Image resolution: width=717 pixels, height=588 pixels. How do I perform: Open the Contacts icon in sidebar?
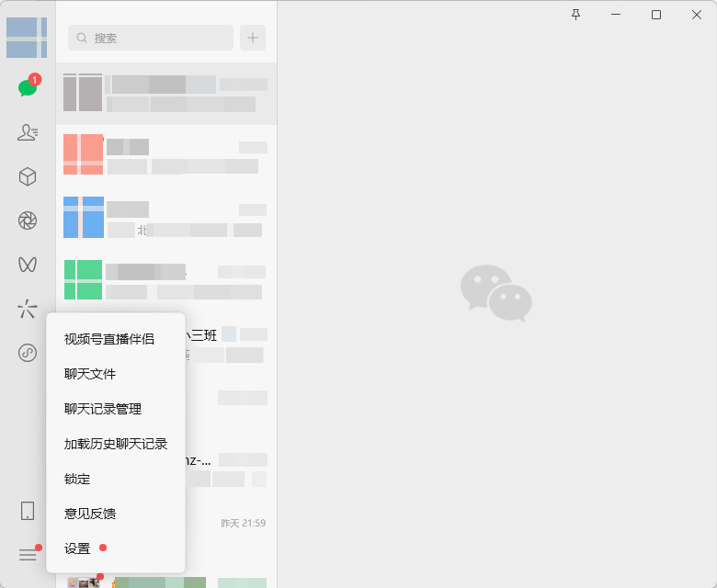coord(28,132)
